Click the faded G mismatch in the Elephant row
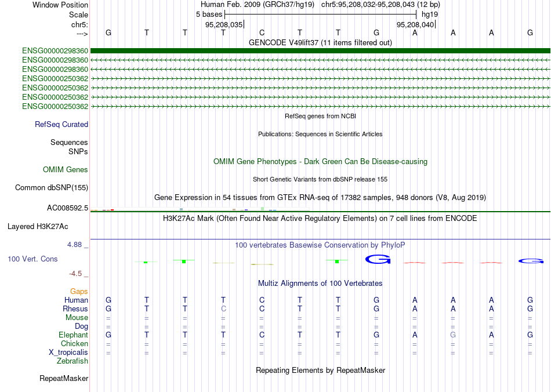 coord(453,335)
